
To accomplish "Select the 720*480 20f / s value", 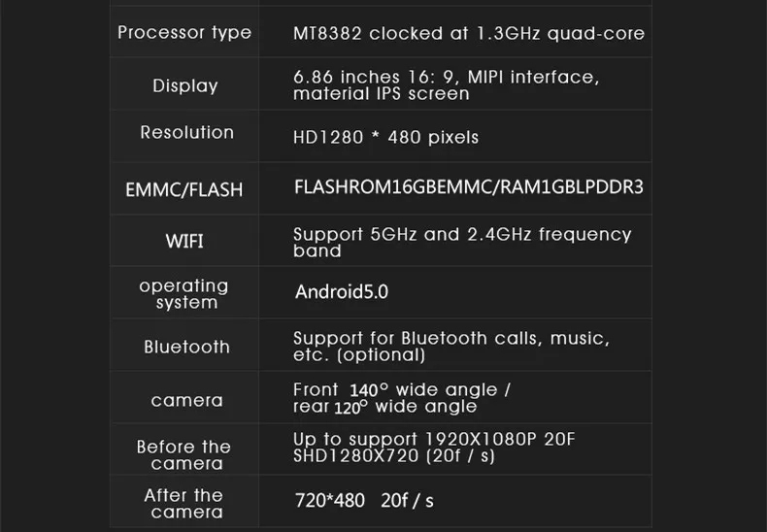I will [364, 501].
